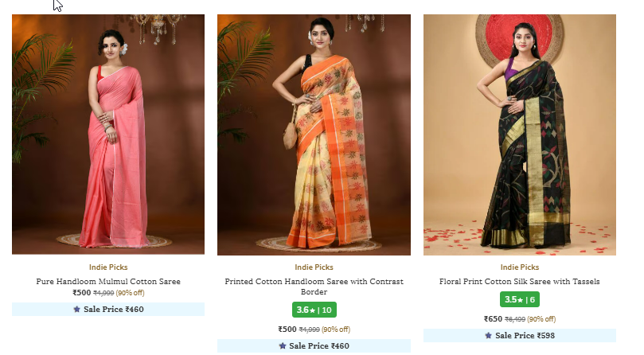Click Indie Picks brand above the printed cotton saree
644x355 pixels.
pyautogui.click(x=314, y=267)
